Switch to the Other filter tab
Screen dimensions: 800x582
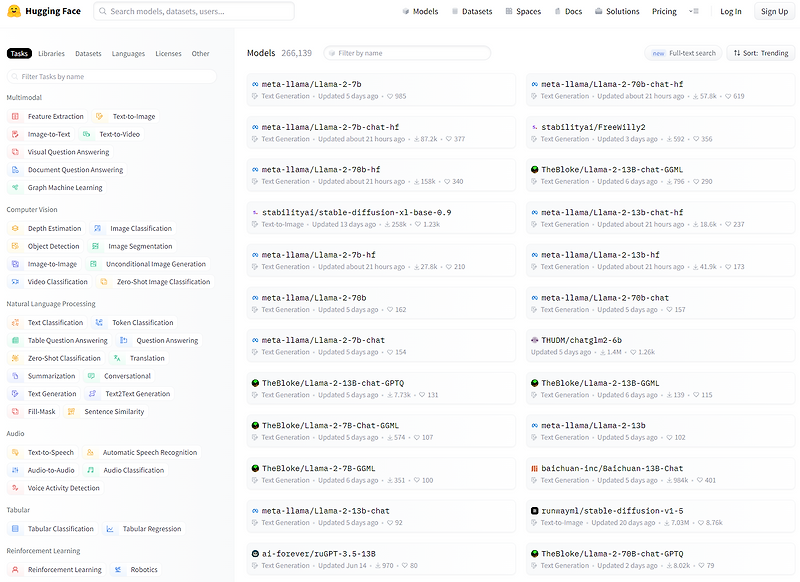(x=201, y=54)
